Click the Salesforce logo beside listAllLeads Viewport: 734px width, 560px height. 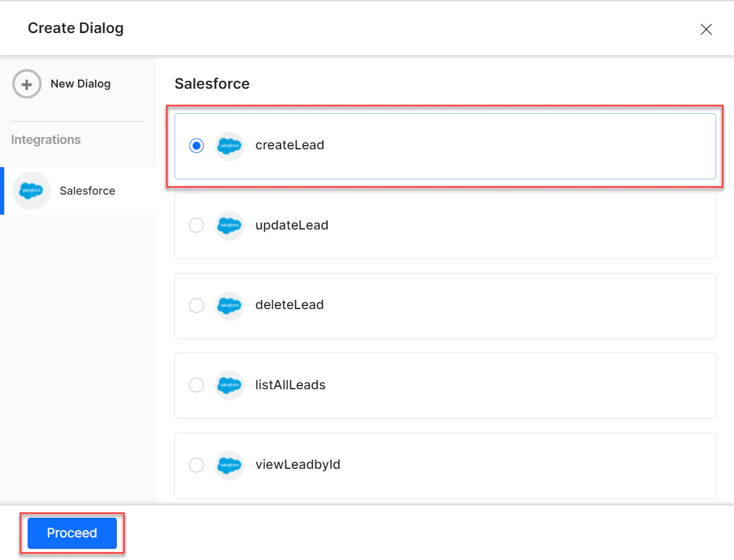(229, 385)
